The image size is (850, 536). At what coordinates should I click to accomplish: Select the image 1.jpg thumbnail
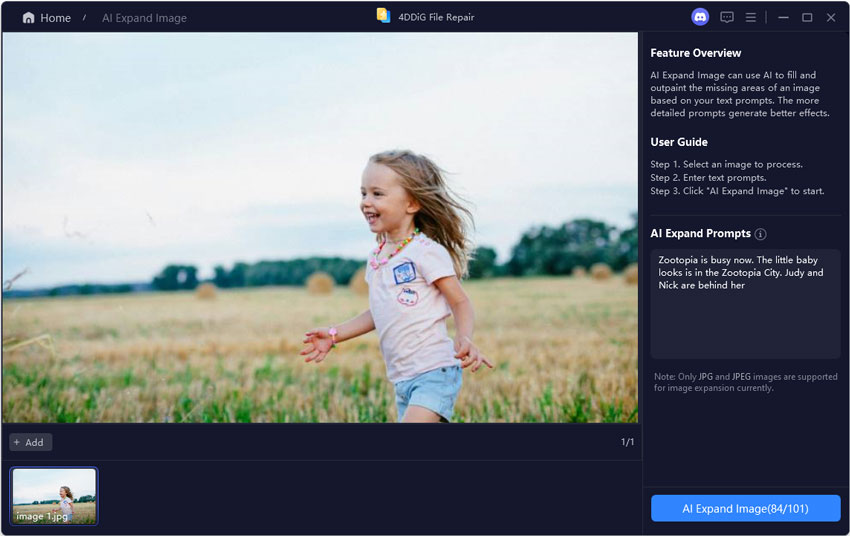54,496
